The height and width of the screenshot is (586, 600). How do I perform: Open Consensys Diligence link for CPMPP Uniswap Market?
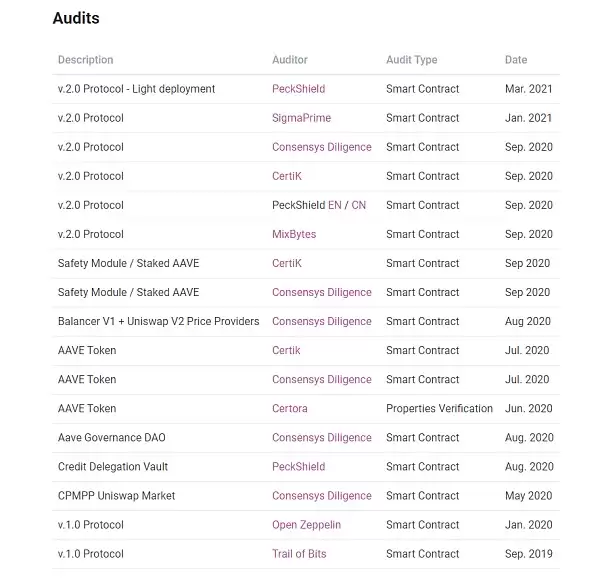321,495
